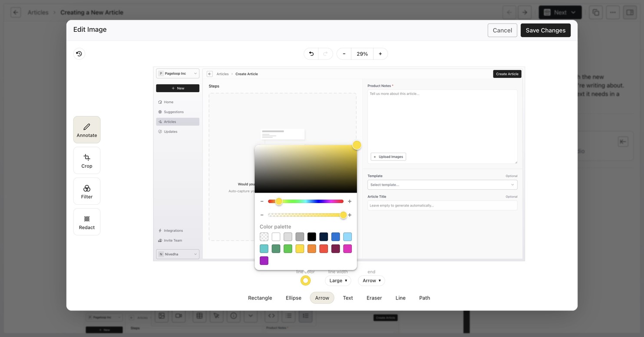
Task: Switch to the Ellipse shape tab
Action: pyautogui.click(x=294, y=298)
